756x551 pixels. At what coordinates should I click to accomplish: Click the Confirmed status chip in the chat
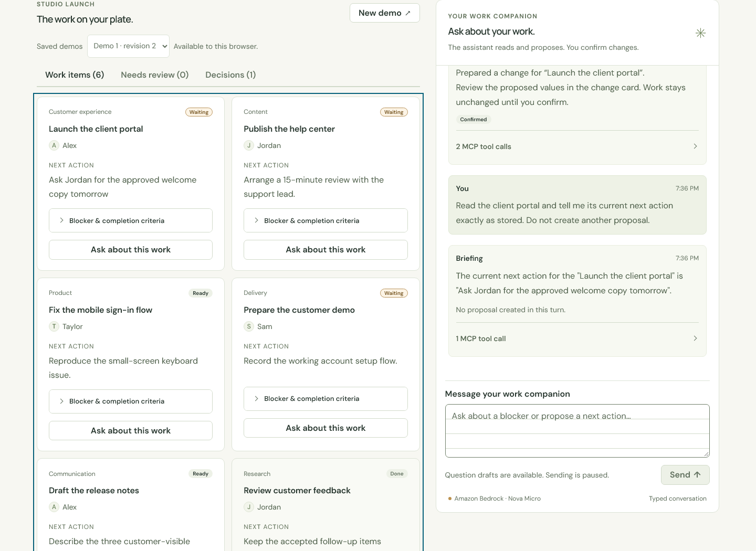[x=474, y=120]
